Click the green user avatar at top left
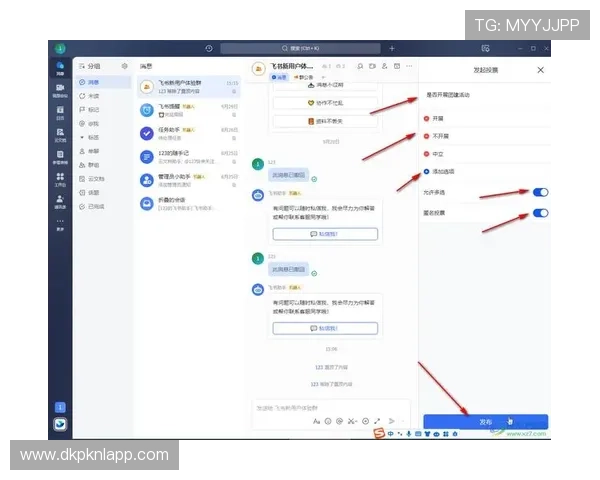Image resolution: width=600 pixels, height=480 pixels. coord(60,49)
